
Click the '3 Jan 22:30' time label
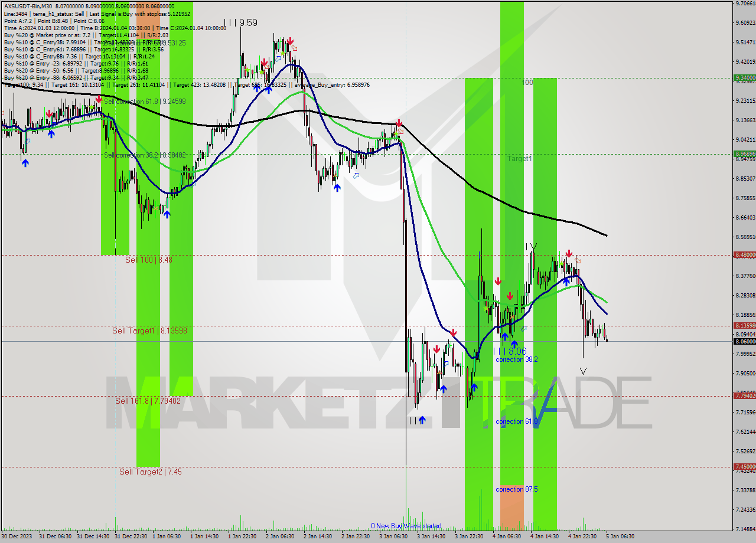point(469,537)
